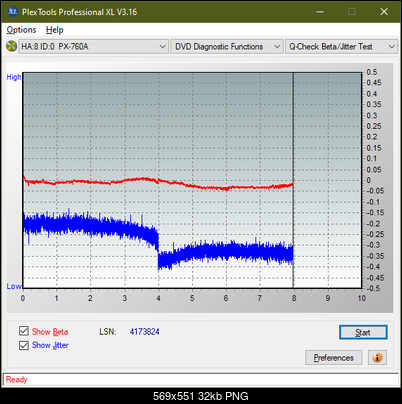Minimize the PlexTools window
The height and width of the screenshot is (404, 402).
coord(320,12)
